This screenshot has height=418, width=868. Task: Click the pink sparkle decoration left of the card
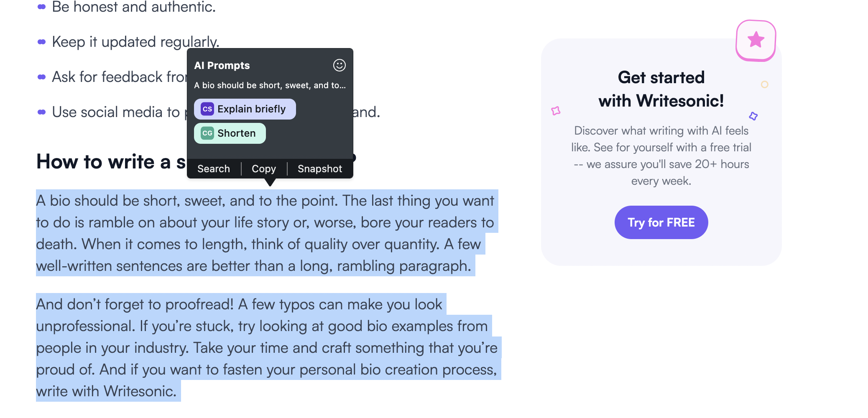click(555, 110)
